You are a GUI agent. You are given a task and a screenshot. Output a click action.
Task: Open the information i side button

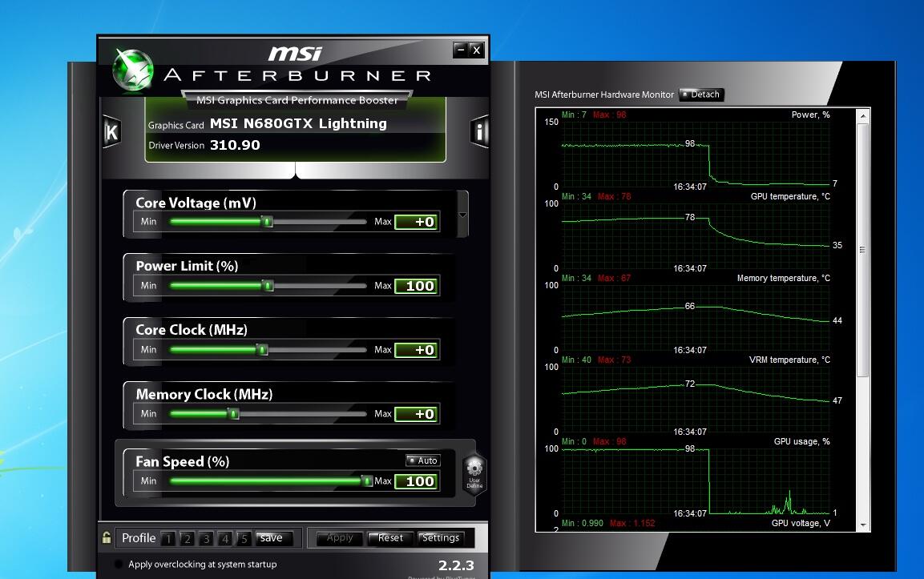tap(479, 131)
